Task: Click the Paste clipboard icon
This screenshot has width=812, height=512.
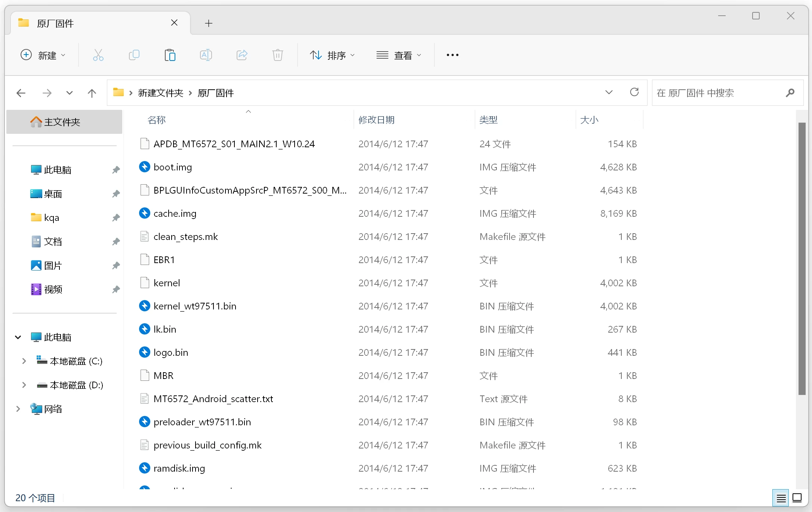Action: pyautogui.click(x=170, y=55)
